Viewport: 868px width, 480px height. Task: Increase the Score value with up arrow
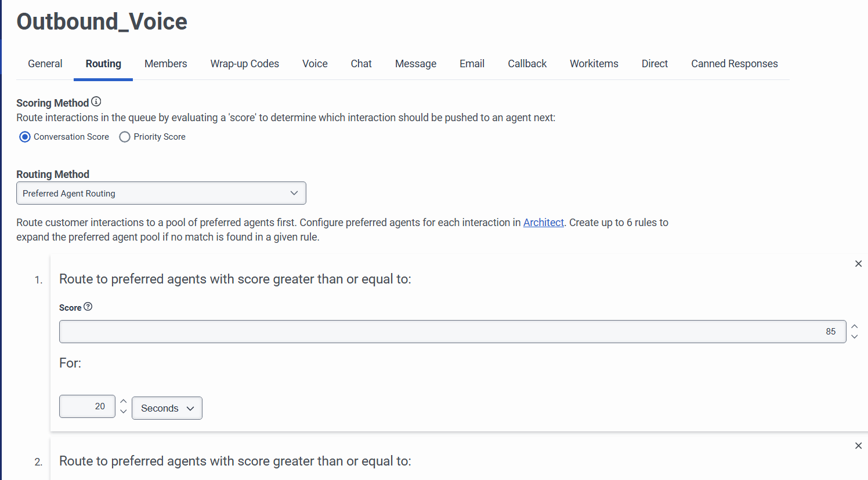point(855,326)
